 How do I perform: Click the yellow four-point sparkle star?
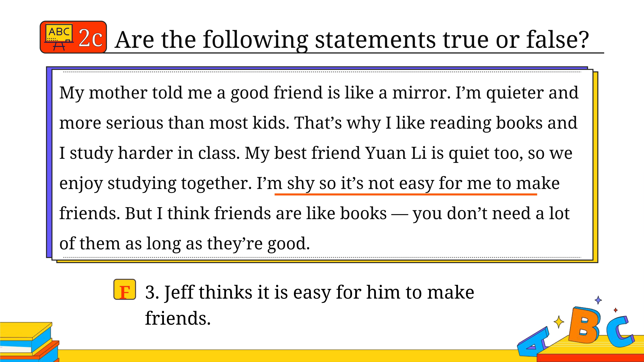[x=559, y=322]
